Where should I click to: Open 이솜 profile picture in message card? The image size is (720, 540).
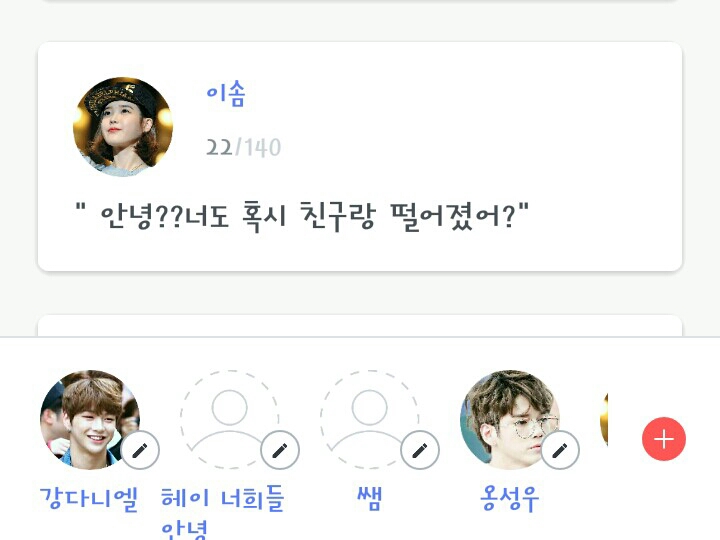coord(123,127)
